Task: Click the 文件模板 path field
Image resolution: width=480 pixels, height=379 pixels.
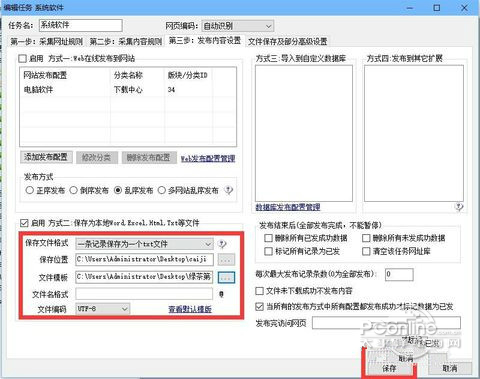Action: tap(144, 277)
